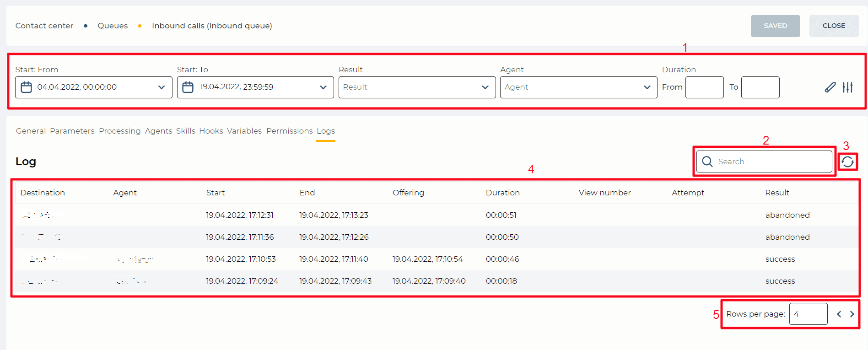Select start time 19.04.2022, 17:12:31
The height and width of the screenshot is (350, 868).
[x=240, y=215]
